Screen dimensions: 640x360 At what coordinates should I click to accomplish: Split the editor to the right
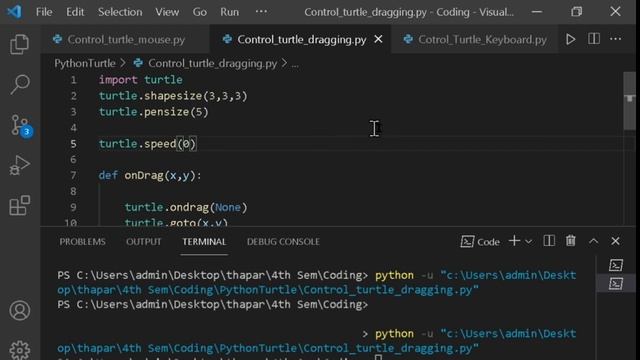pos(594,39)
